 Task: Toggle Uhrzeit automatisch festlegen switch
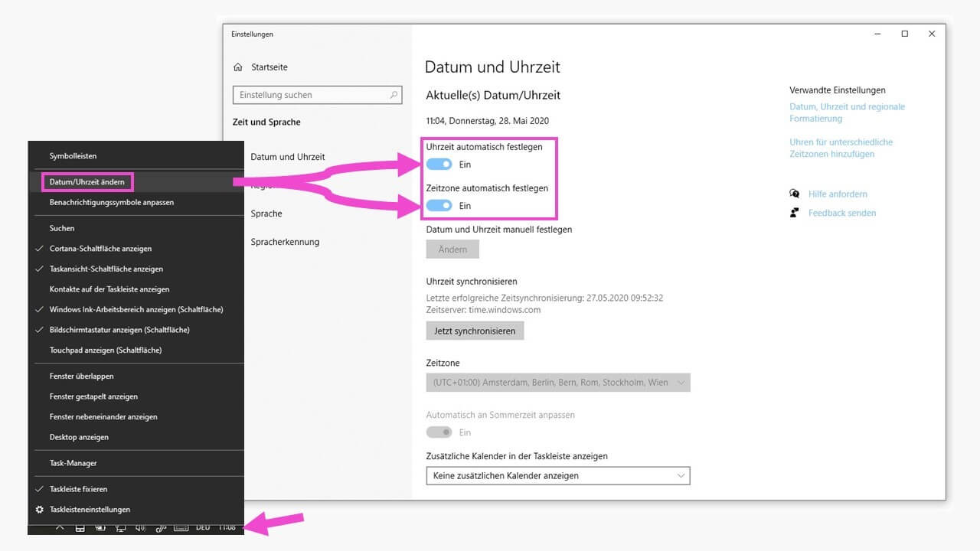point(439,165)
